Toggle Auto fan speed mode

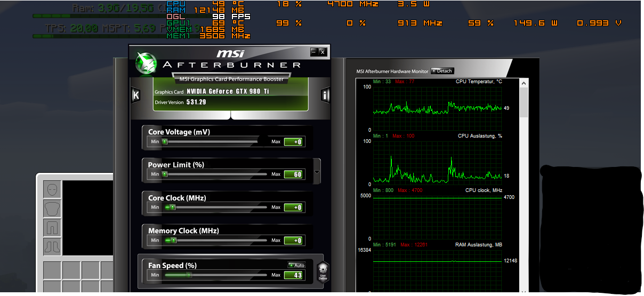tap(296, 265)
